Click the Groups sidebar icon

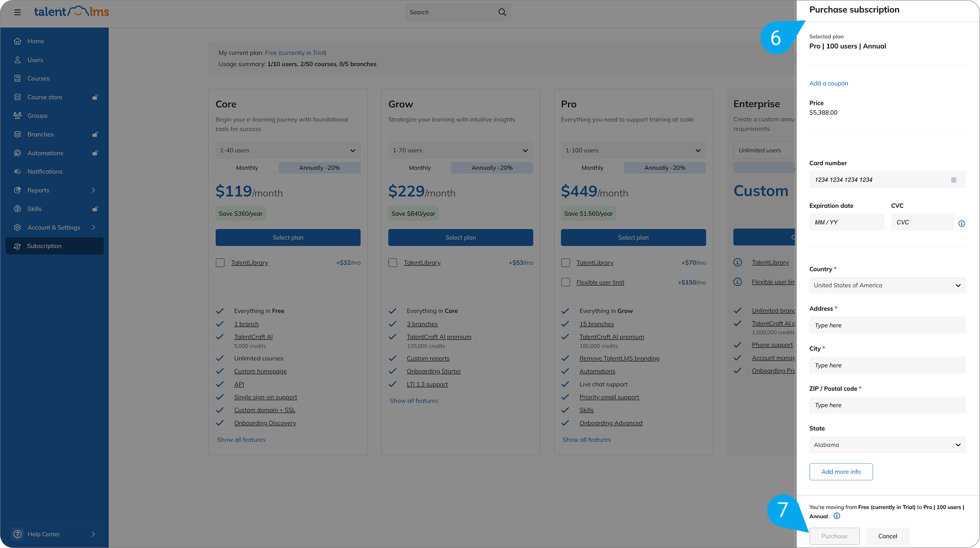point(17,115)
